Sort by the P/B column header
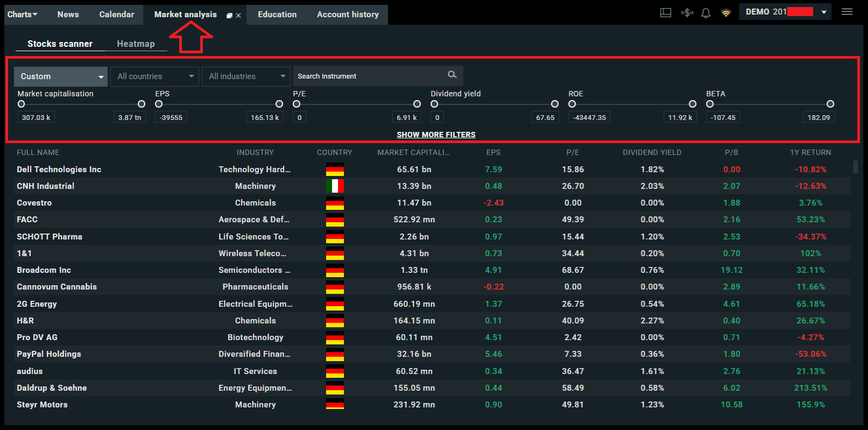Screen dimensions: 868x430 pyautogui.click(x=731, y=152)
